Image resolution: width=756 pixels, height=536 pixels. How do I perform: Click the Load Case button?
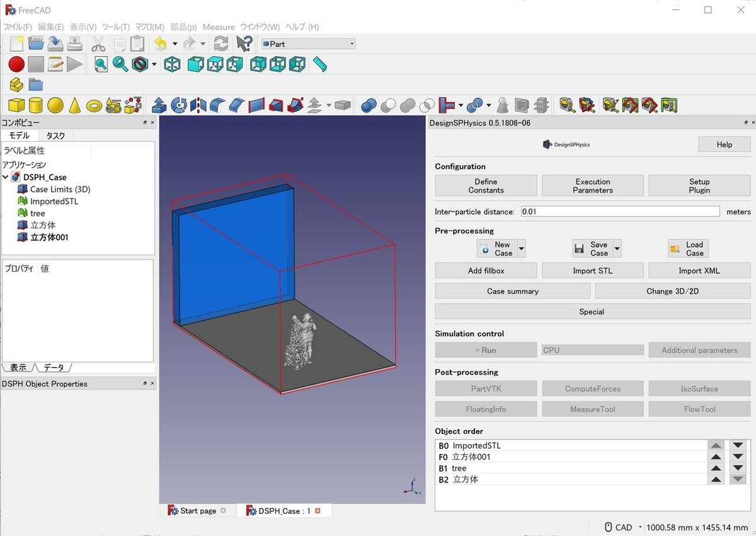pos(688,249)
